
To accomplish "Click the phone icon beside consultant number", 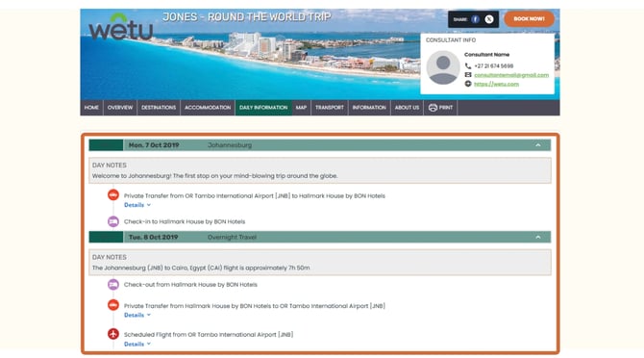I will [468, 65].
